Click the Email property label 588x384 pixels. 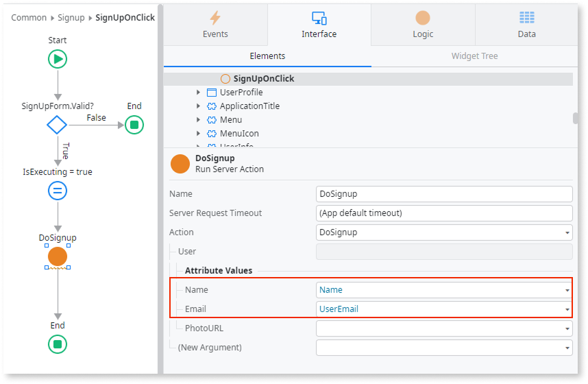(195, 309)
